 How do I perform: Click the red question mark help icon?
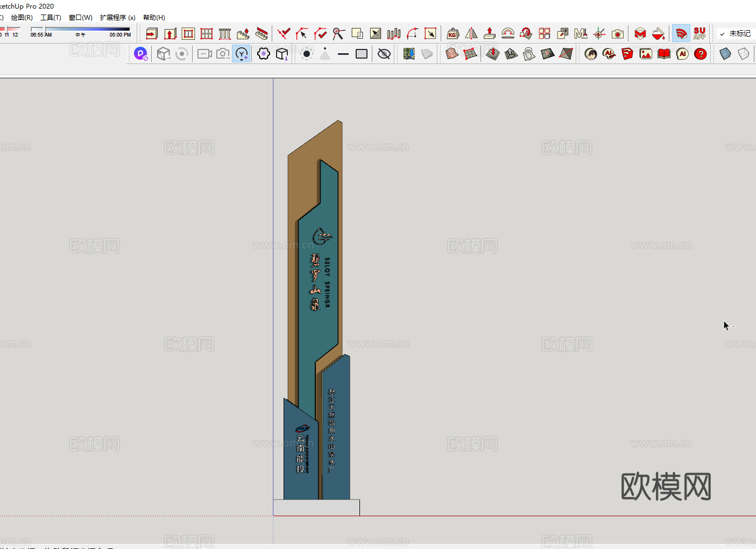tap(700, 54)
